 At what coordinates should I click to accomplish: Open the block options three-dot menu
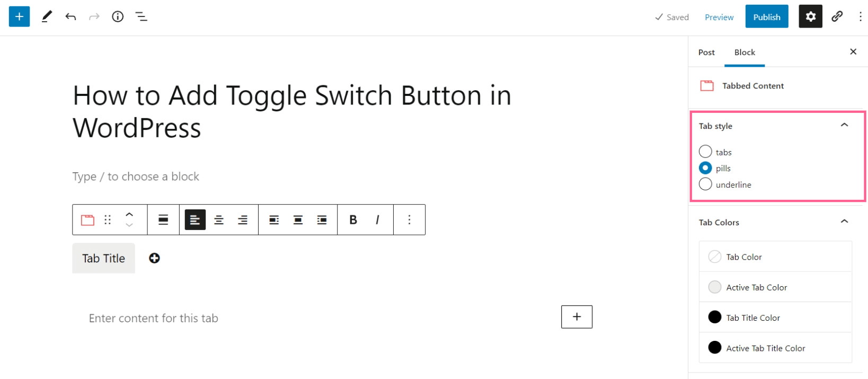click(409, 219)
